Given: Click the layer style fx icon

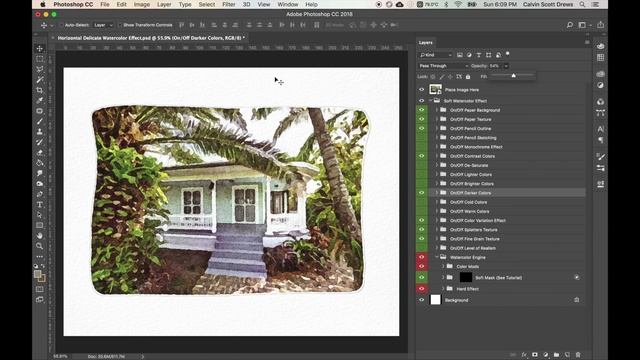Looking at the screenshot, I should (524, 355).
